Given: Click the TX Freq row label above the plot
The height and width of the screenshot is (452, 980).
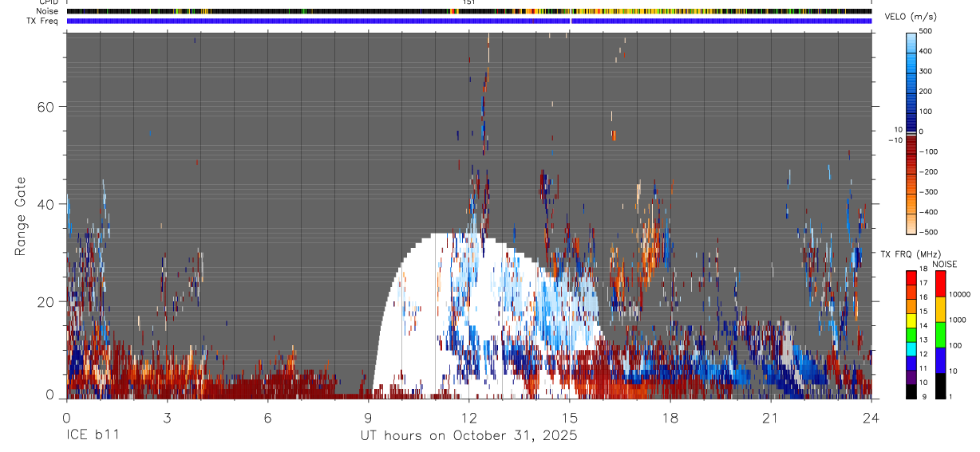Looking at the screenshot, I should pos(42,21).
